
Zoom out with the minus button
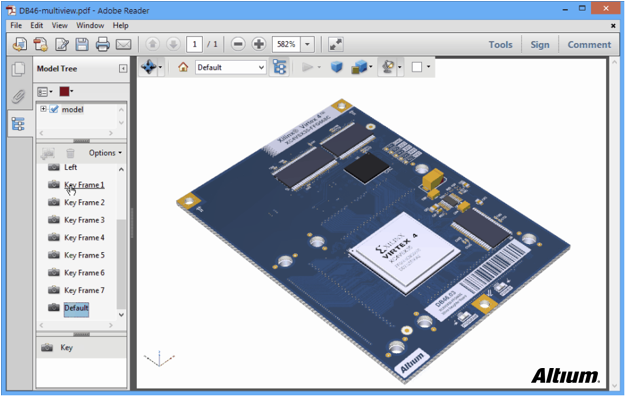pyautogui.click(x=238, y=44)
